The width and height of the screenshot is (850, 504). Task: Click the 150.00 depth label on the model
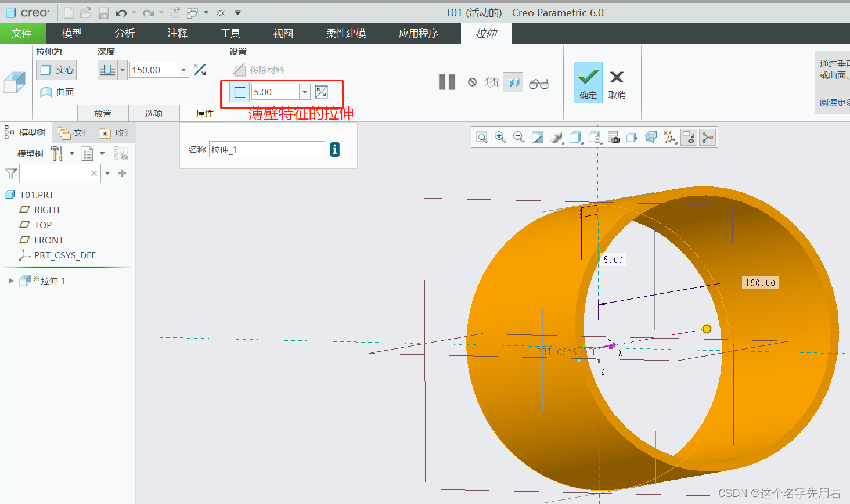(761, 283)
